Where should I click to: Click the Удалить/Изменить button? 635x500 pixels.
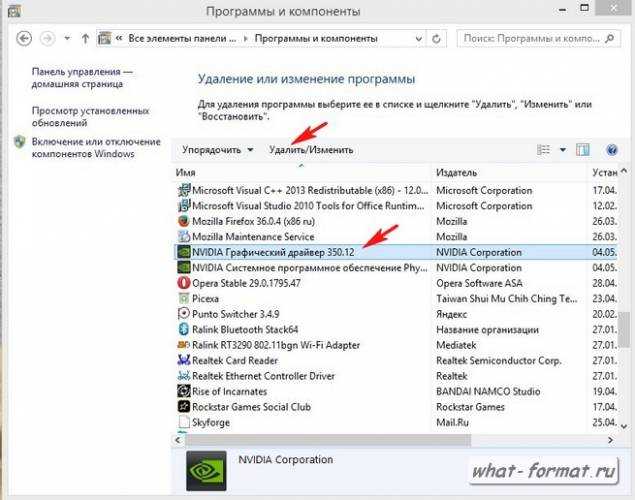coord(311,150)
